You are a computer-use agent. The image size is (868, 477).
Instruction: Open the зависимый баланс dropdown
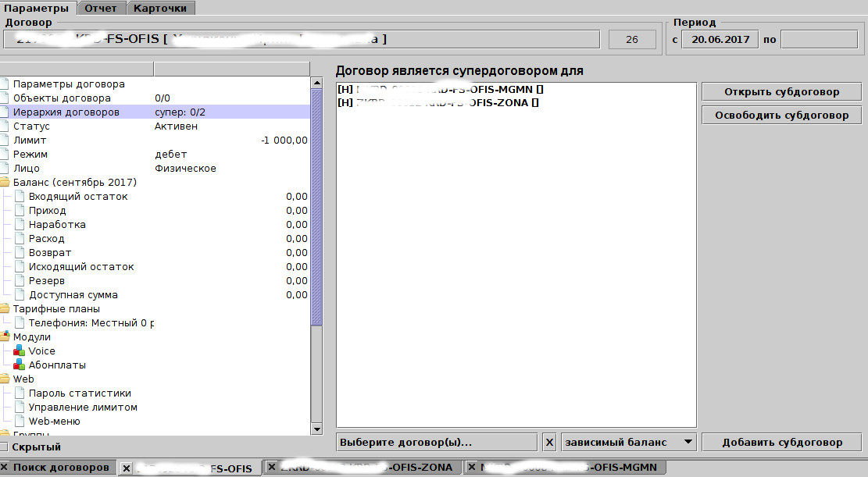pyautogui.click(x=628, y=443)
